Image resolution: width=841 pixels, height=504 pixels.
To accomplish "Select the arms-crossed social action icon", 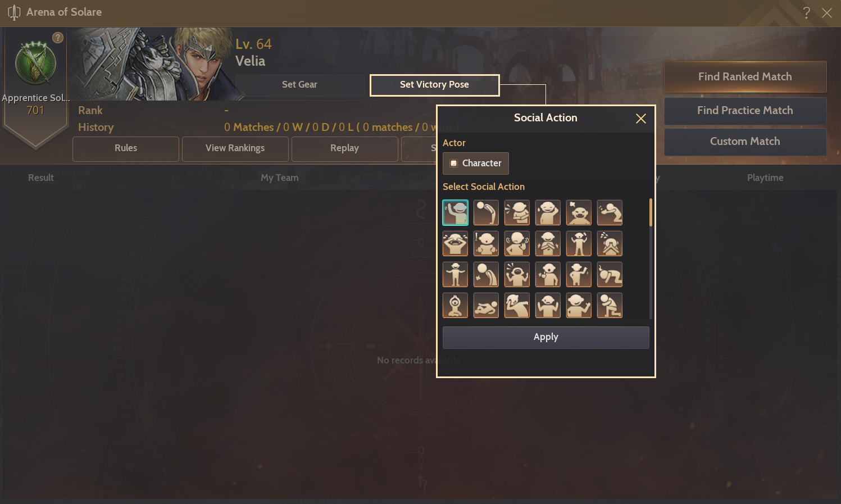I will point(517,213).
